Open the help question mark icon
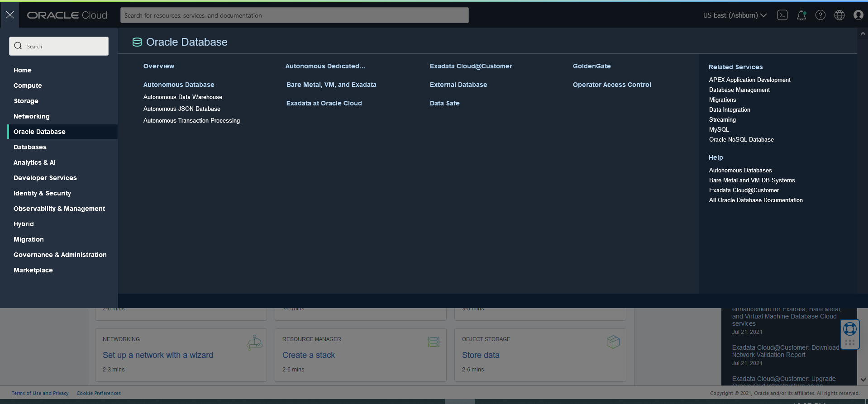The width and height of the screenshot is (868, 404). point(820,15)
